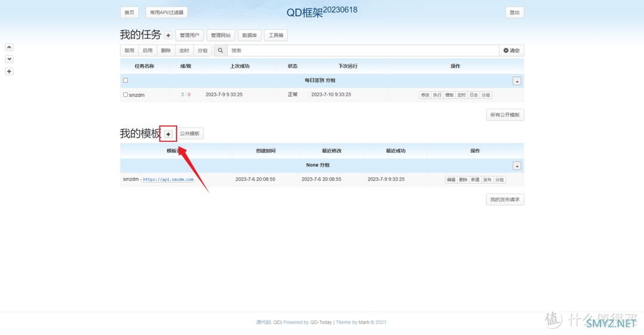Image resolution: width=644 pixels, height=335 pixels.
Task: Click the search magnifier icon
Action: tap(221, 51)
